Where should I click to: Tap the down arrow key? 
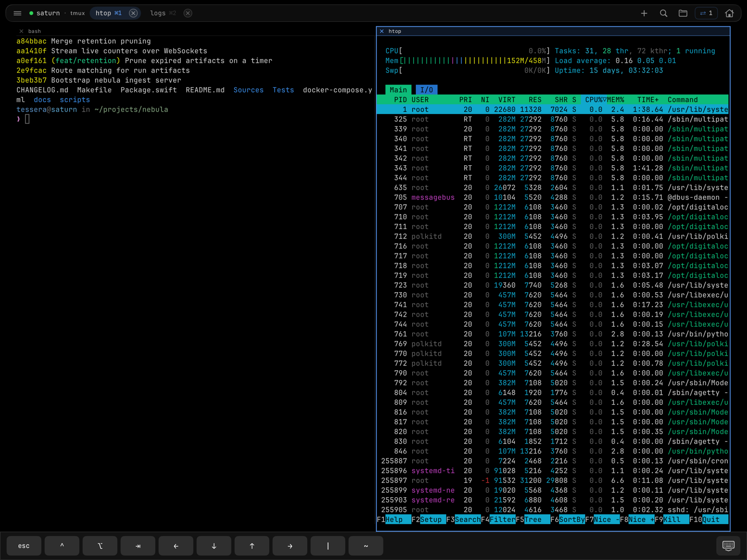(x=214, y=546)
